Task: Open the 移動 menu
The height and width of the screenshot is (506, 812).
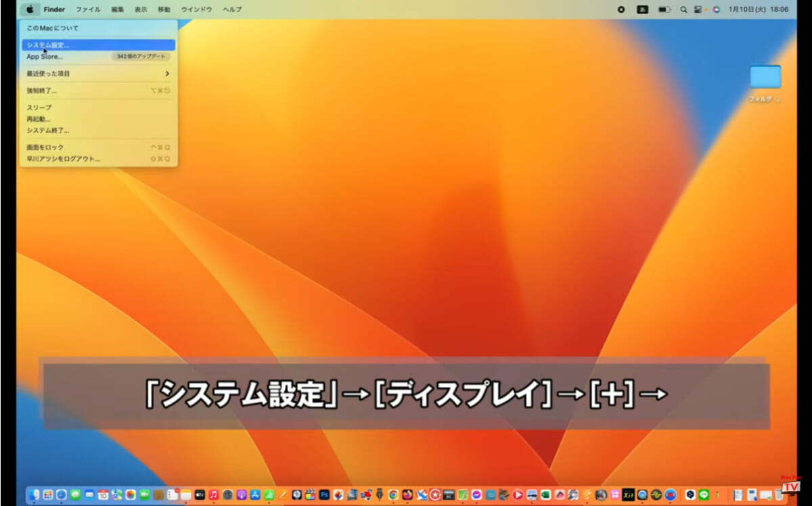Action: tap(164, 9)
